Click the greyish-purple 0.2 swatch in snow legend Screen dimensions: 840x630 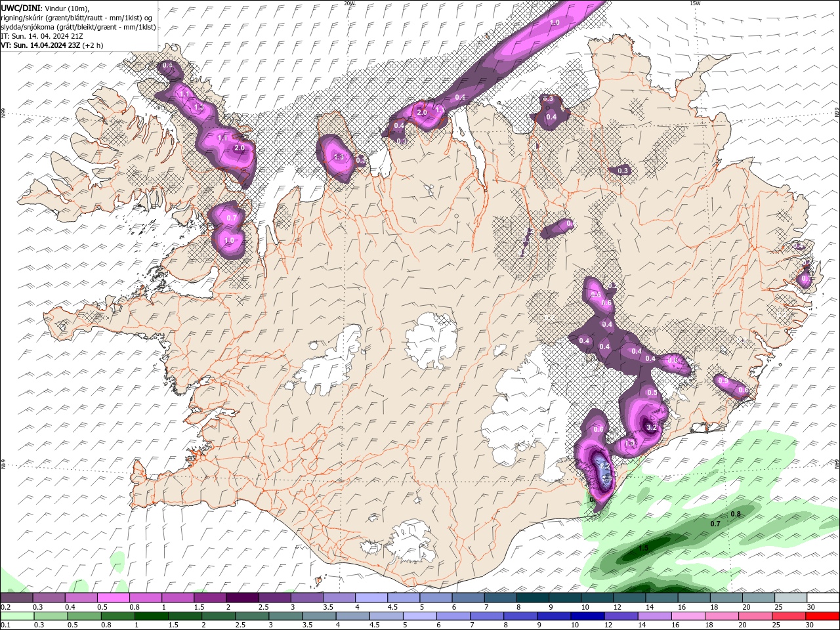pyautogui.click(x=16, y=597)
